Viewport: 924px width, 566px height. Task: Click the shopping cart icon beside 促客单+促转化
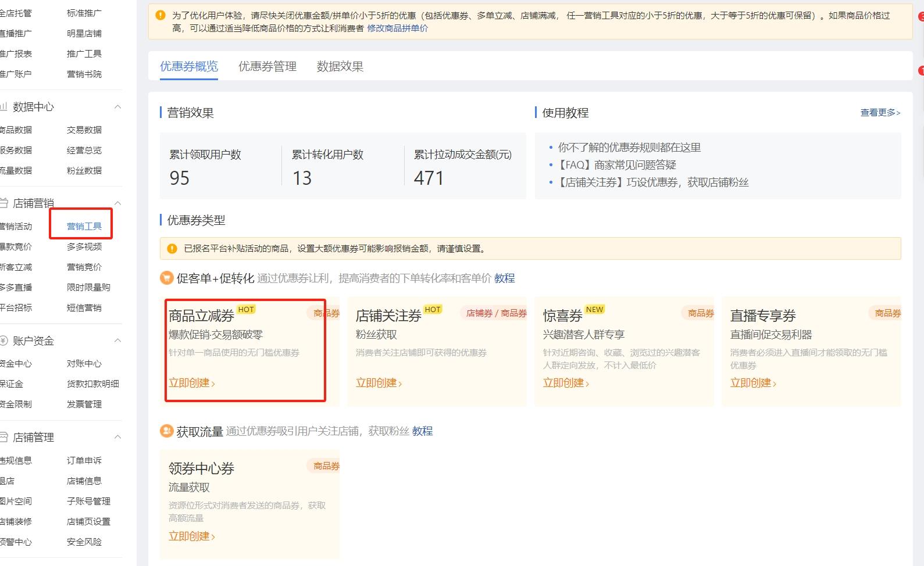(x=167, y=278)
